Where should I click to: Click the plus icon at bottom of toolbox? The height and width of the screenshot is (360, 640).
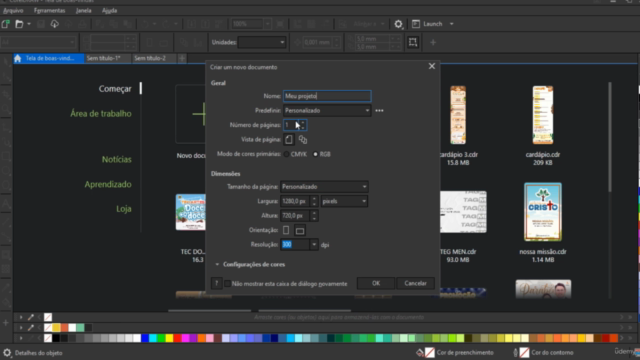[x=6, y=323]
